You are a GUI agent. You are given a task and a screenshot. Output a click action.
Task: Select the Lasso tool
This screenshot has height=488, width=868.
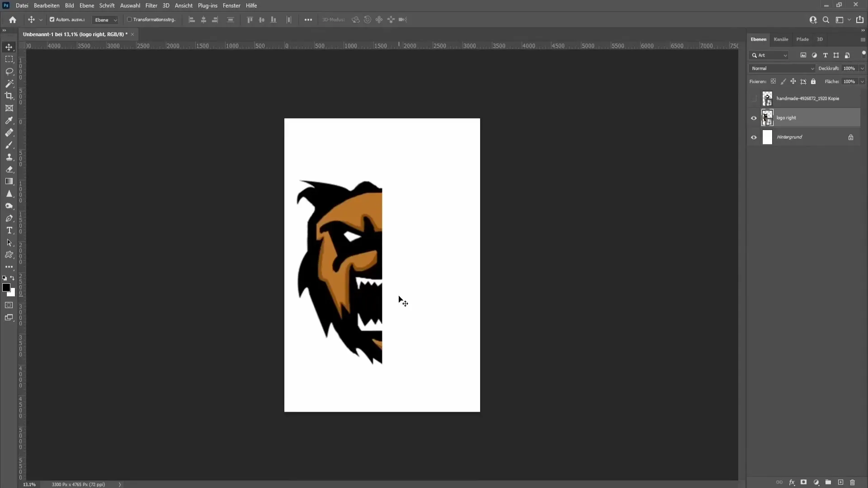(x=9, y=71)
